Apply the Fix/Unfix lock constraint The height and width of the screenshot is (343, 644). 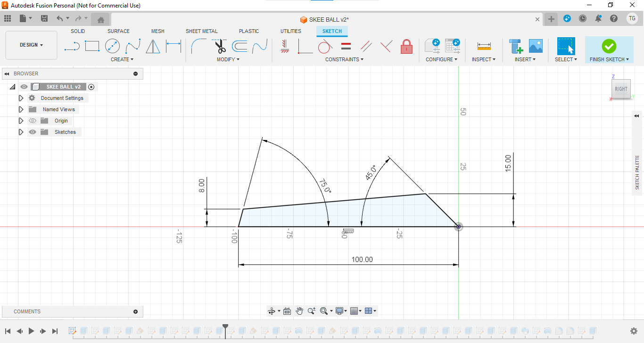click(x=406, y=46)
